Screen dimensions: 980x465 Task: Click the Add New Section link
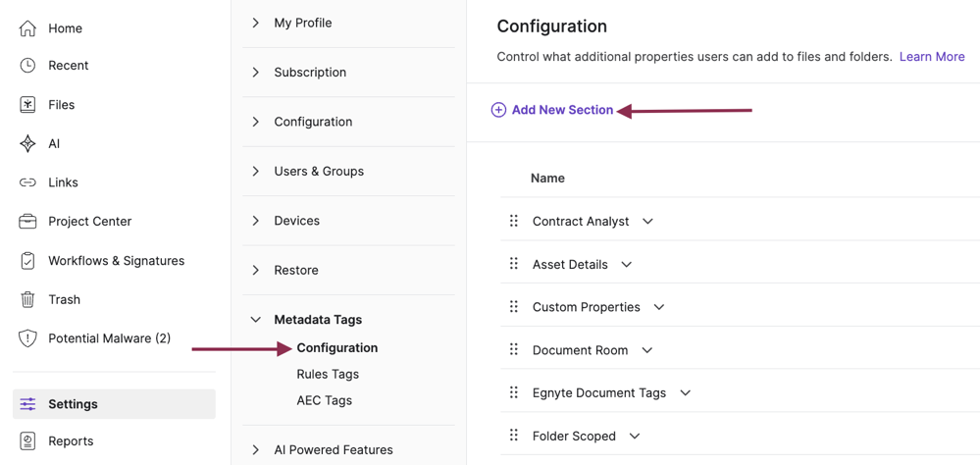(562, 110)
